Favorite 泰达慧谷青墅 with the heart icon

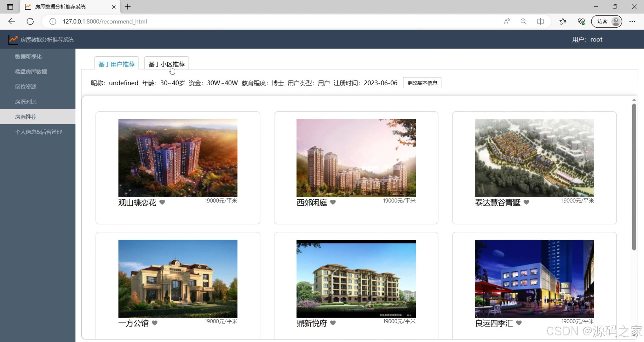(526, 202)
